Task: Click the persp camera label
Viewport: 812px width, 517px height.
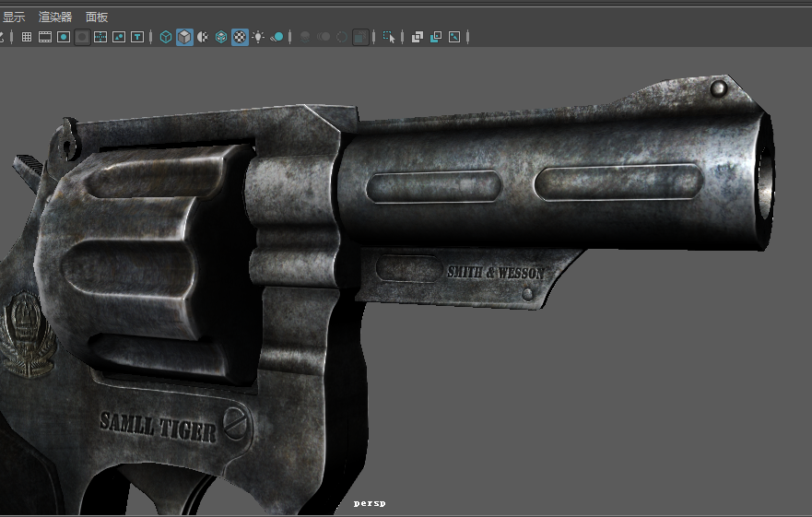Action: coord(370,503)
